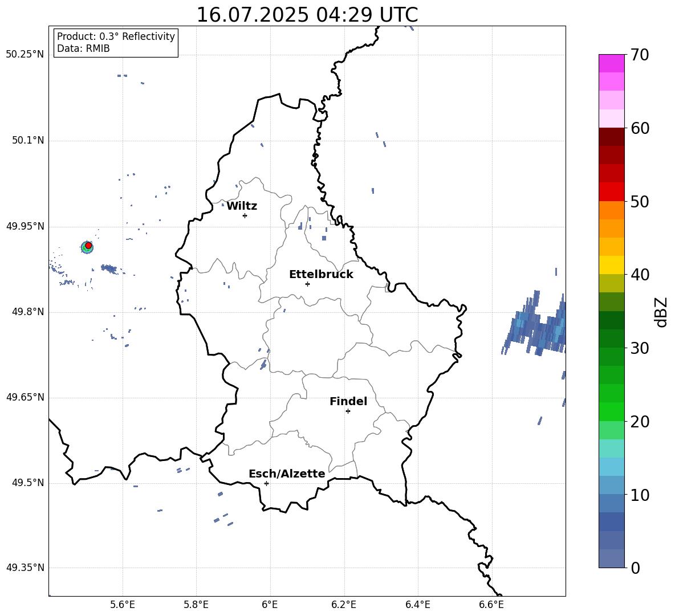The width and height of the screenshot is (675, 616).
Task: Click the 5.6°E longitude label
Action: tap(123, 605)
